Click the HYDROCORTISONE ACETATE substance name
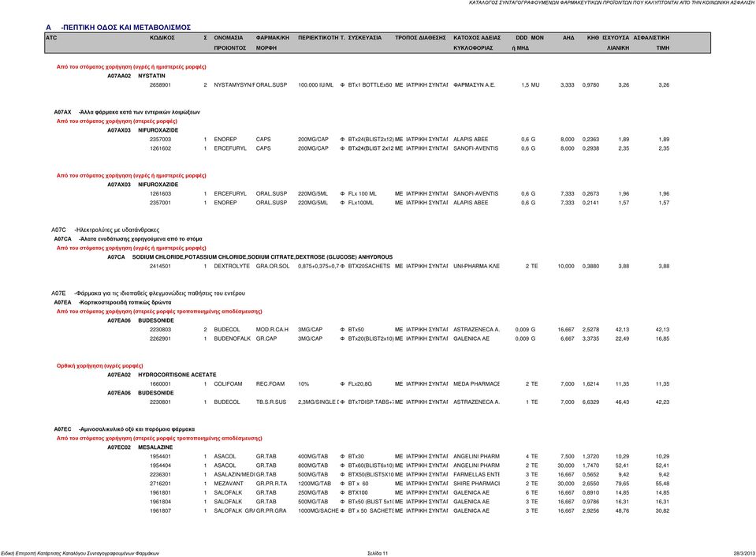The height and width of the screenshot is (557, 756). pos(177,375)
